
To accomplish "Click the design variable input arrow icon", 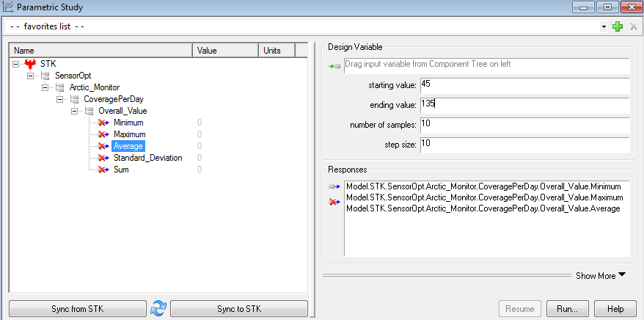I will click(335, 66).
